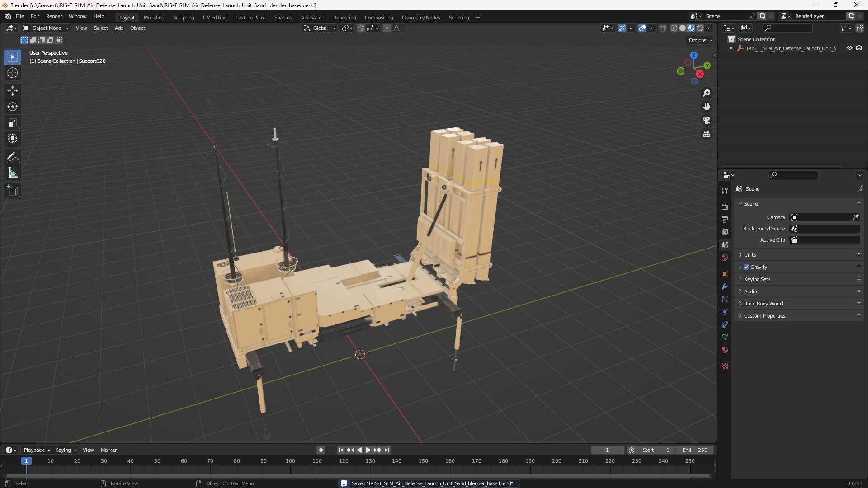
Task: Open the Physics properties tab
Action: point(725,312)
